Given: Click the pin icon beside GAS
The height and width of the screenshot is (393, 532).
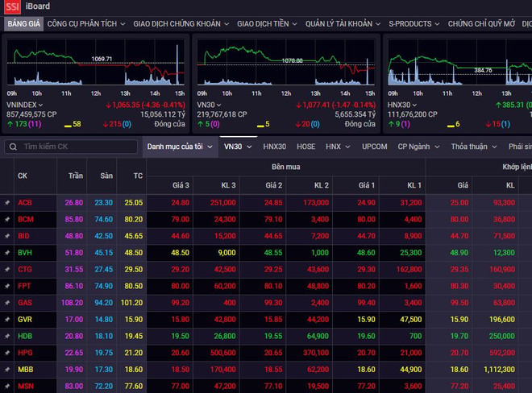Looking at the screenshot, I should [7, 302].
